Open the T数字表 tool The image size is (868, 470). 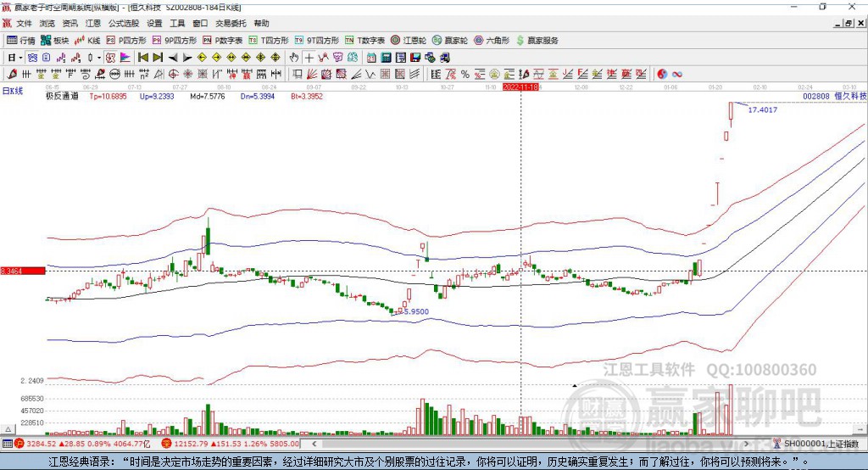364,41
